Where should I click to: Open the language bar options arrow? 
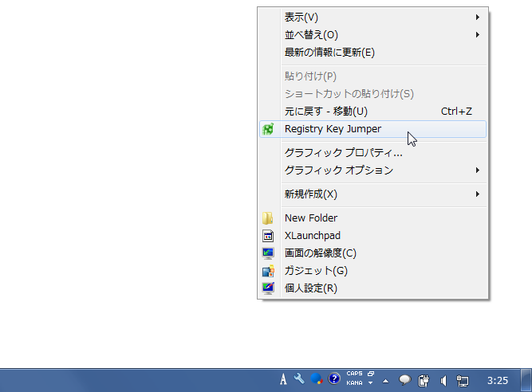pos(371,383)
